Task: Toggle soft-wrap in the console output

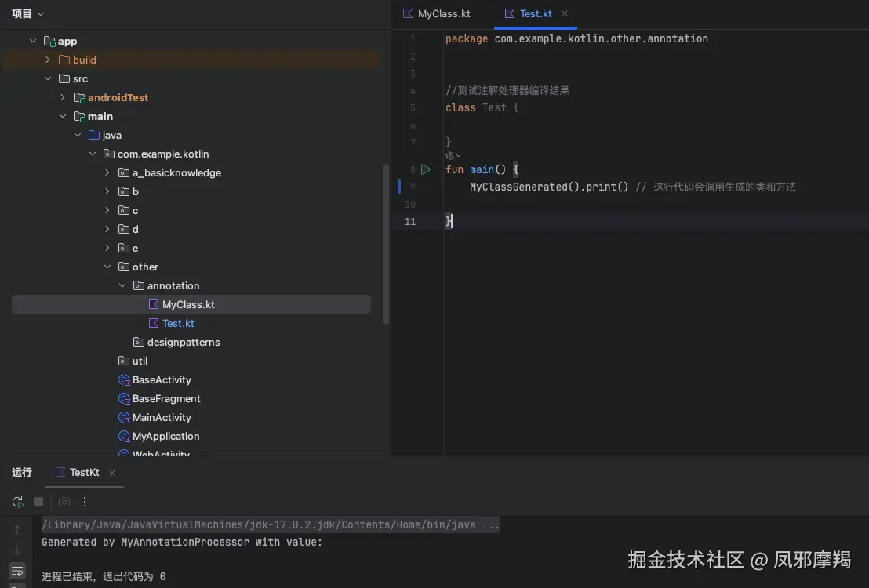Action: [17, 571]
